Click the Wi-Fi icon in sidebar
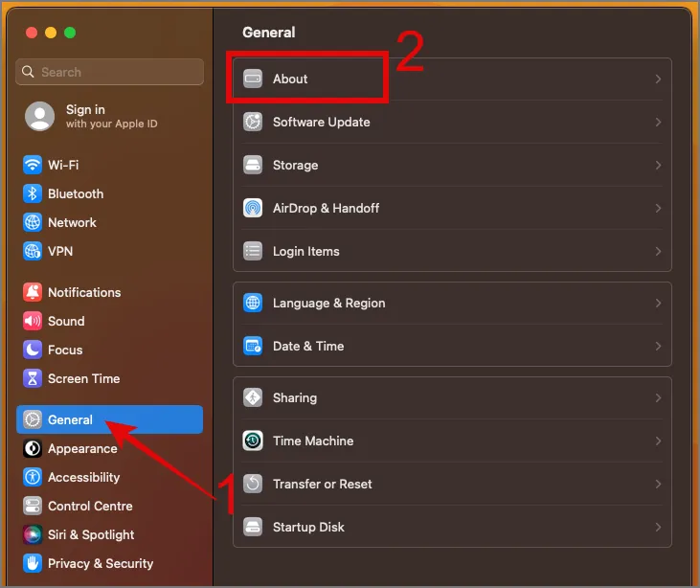Viewport: 700px width, 588px height. [x=33, y=165]
